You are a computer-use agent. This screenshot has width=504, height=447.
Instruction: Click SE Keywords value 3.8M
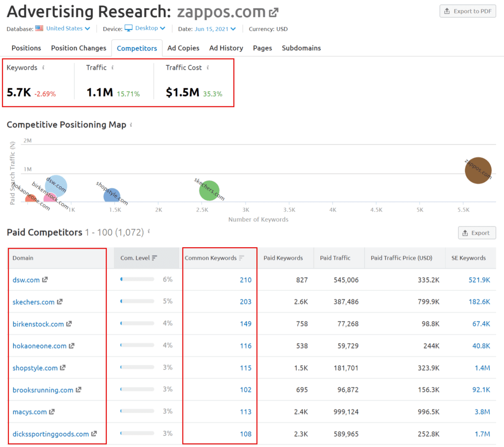482,412
